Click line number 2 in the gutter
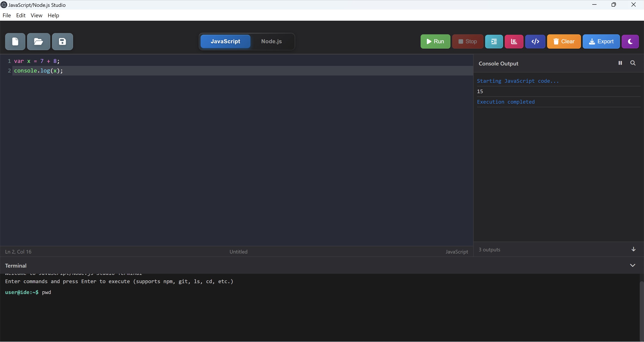 coord(9,71)
